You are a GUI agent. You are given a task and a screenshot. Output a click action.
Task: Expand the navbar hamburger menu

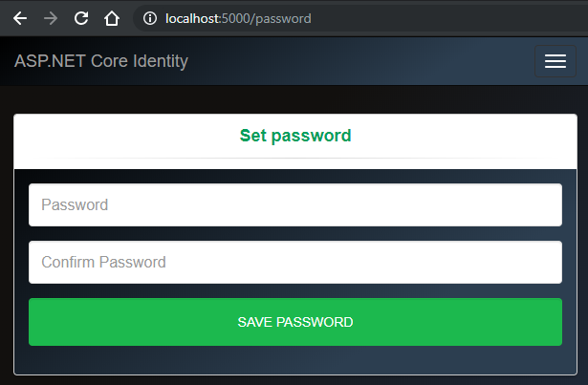click(x=555, y=61)
